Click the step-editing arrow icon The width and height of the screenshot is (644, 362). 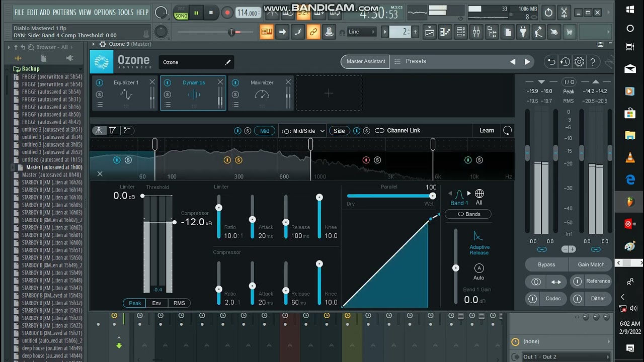click(x=282, y=32)
